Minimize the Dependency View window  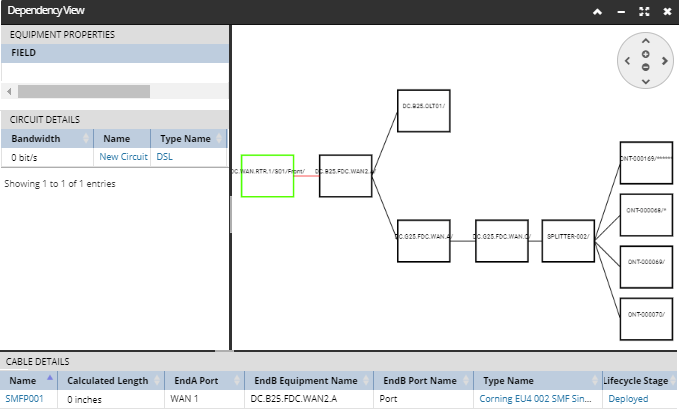pyautogui.click(x=621, y=12)
